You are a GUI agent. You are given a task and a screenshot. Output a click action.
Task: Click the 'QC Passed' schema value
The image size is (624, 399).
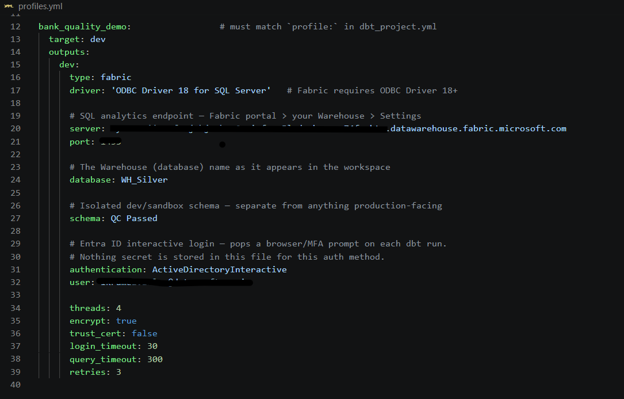pyautogui.click(x=134, y=218)
